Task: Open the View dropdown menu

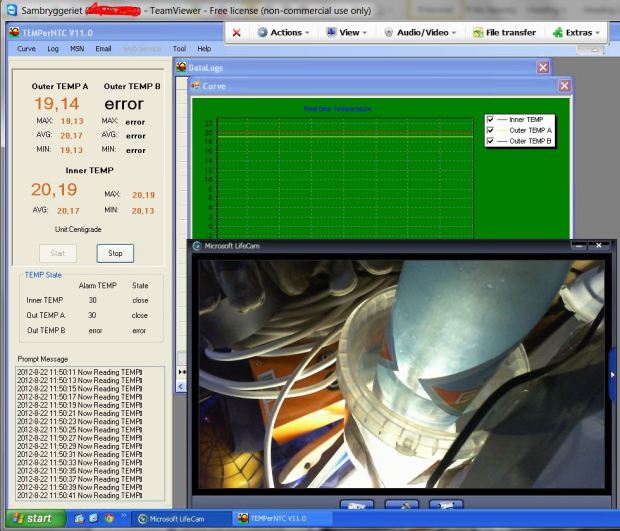Action: [x=351, y=32]
